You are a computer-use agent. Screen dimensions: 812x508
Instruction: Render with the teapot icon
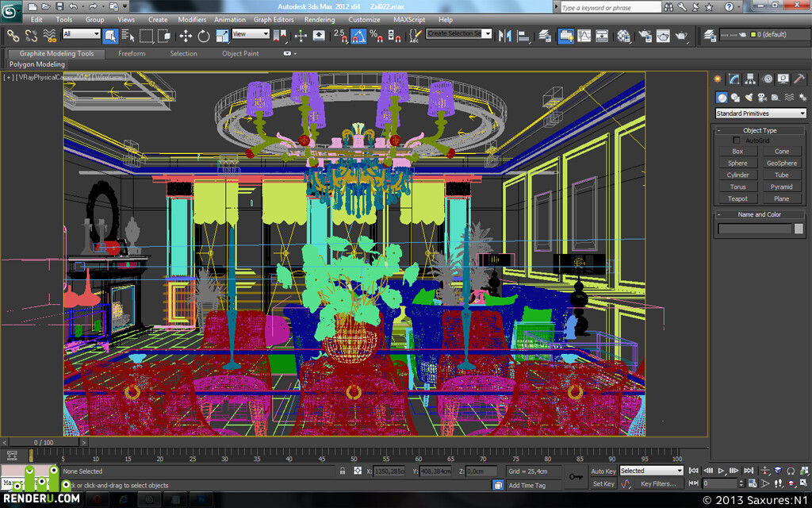coord(681,36)
